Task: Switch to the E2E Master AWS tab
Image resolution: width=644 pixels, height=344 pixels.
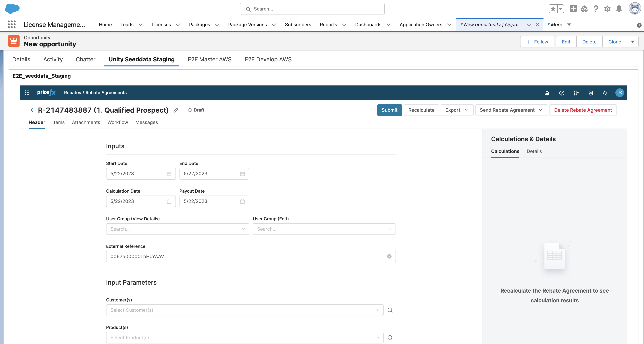Action: [210, 59]
